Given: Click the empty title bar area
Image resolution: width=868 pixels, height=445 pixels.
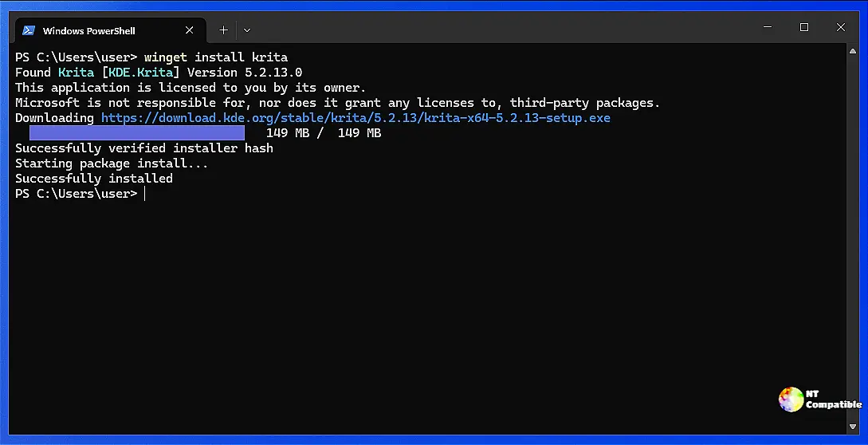Looking at the screenshot, I should click(x=494, y=30).
